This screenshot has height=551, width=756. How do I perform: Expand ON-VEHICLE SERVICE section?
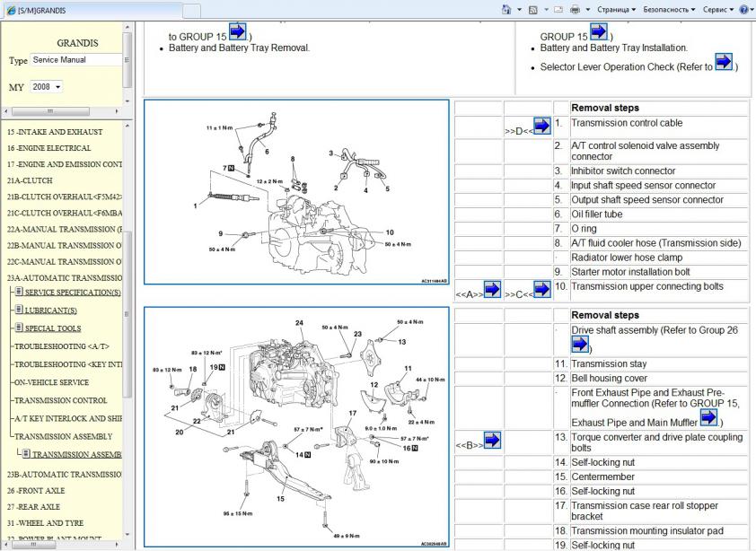(51, 382)
